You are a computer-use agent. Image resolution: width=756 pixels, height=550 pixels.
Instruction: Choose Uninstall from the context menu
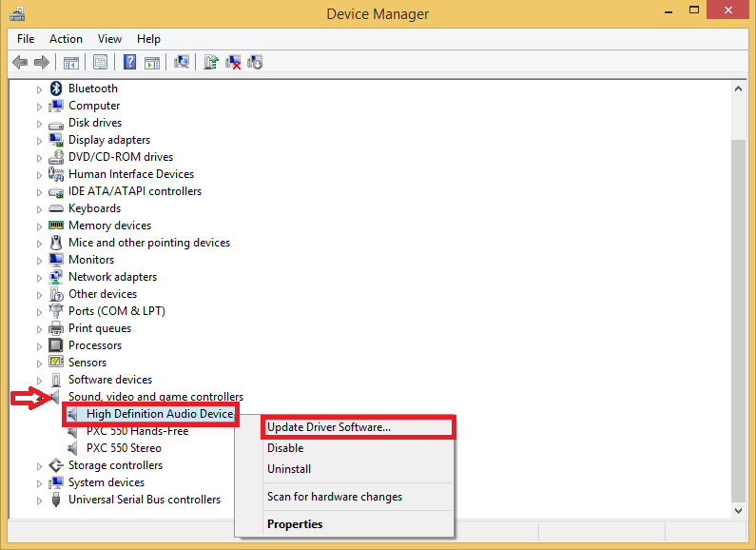click(x=358, y=469)
